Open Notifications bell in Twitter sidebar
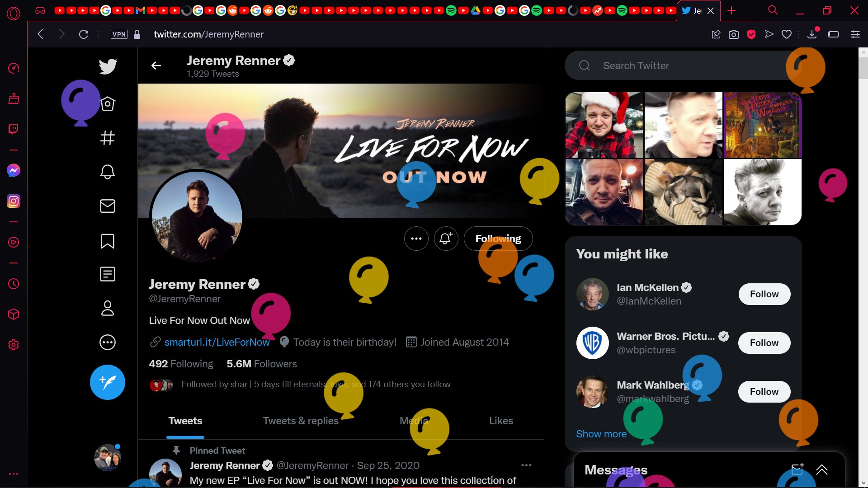This screenshot has width=868, height=488. point(108,172)
